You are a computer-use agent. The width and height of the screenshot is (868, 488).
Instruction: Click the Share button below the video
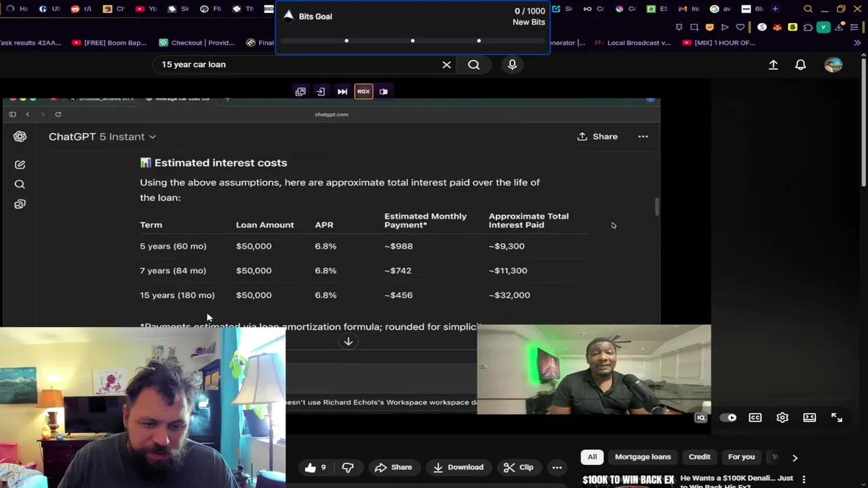tap(393, 467)
